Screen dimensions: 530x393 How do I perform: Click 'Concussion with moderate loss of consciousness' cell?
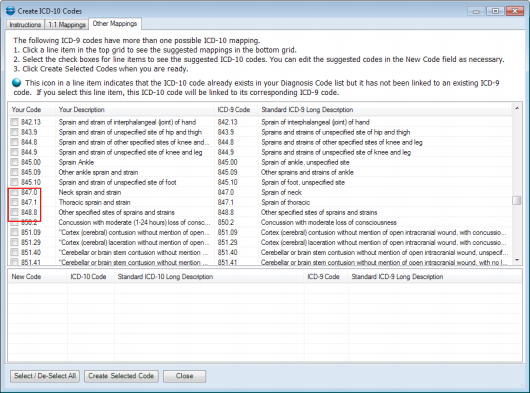point(329,222)
